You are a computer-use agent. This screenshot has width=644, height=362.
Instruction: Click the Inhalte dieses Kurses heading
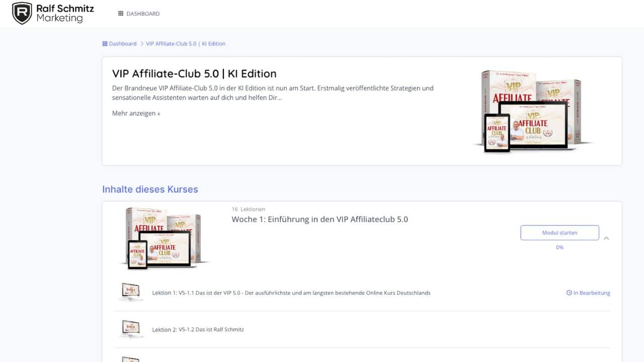(150, 190)
